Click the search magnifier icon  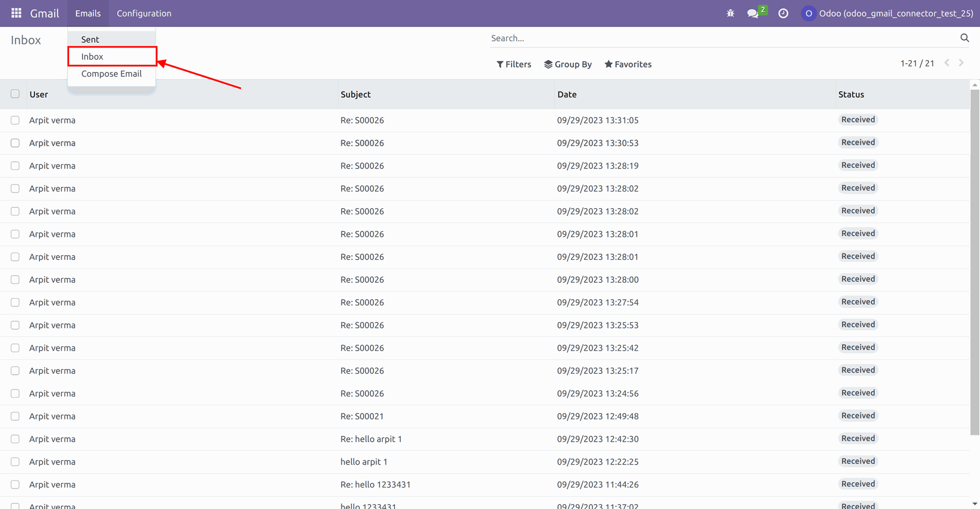click(x=964, y=38)
